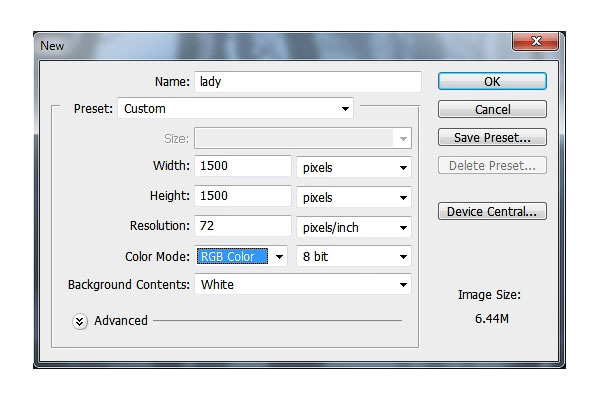Open the 8 bit depth dropdown
The height and width of the screenshot is (400, 600).
(354, 256)
